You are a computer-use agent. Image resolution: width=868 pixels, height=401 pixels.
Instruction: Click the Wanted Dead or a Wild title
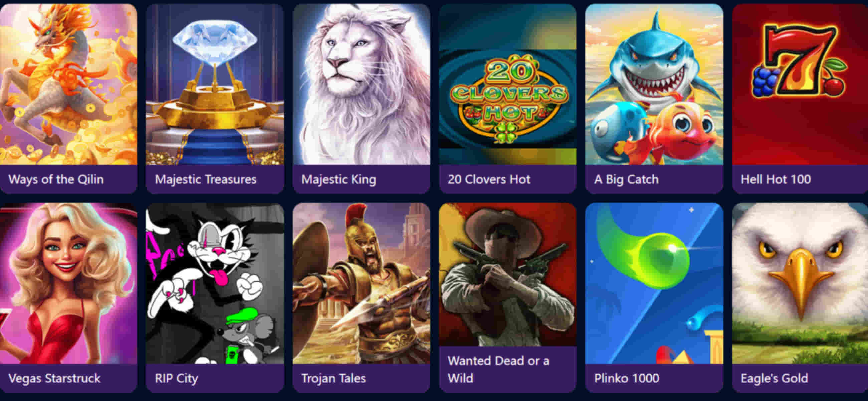[498, 369]
